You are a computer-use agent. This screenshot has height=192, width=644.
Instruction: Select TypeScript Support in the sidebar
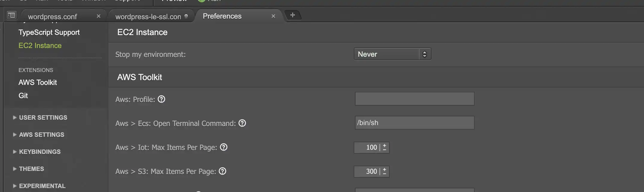pyautogui.click(x=49, y=32)
